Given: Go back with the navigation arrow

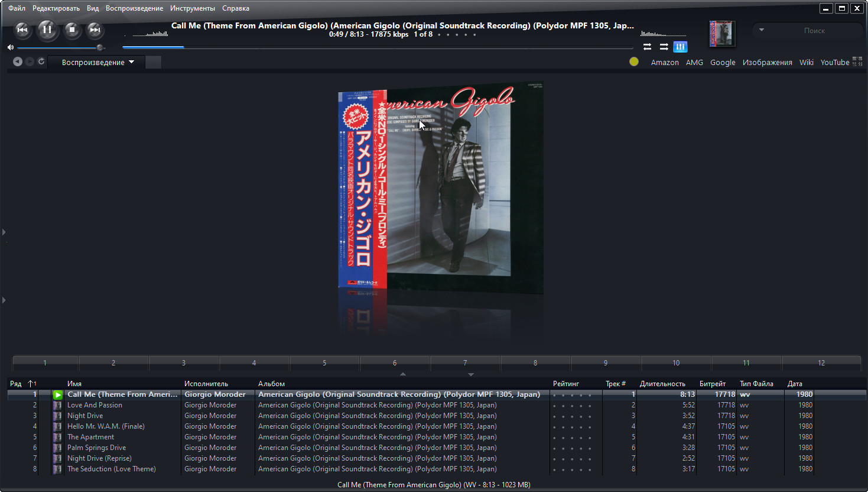Looking at the screenshot, I should (x=18, y=61).
